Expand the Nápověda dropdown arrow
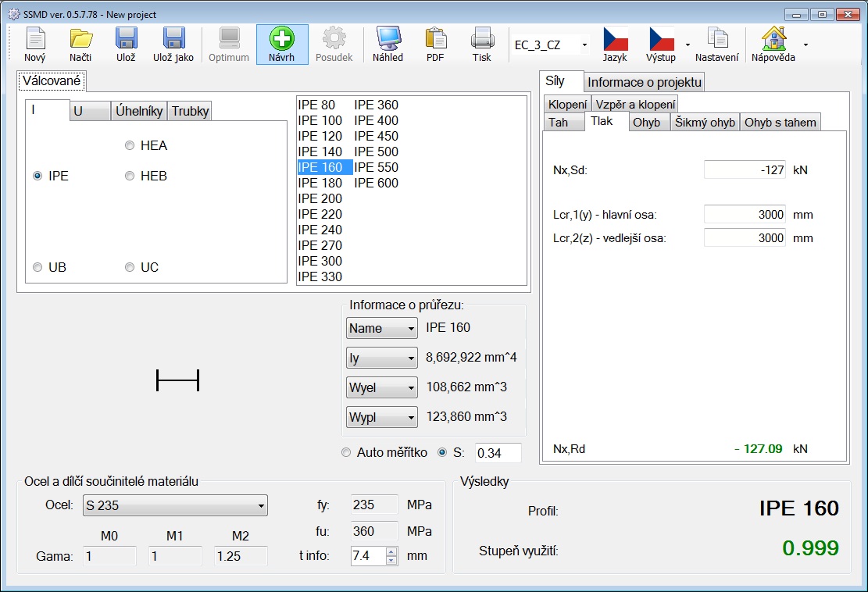Screen dimensions: 868x592 point(805,45)
